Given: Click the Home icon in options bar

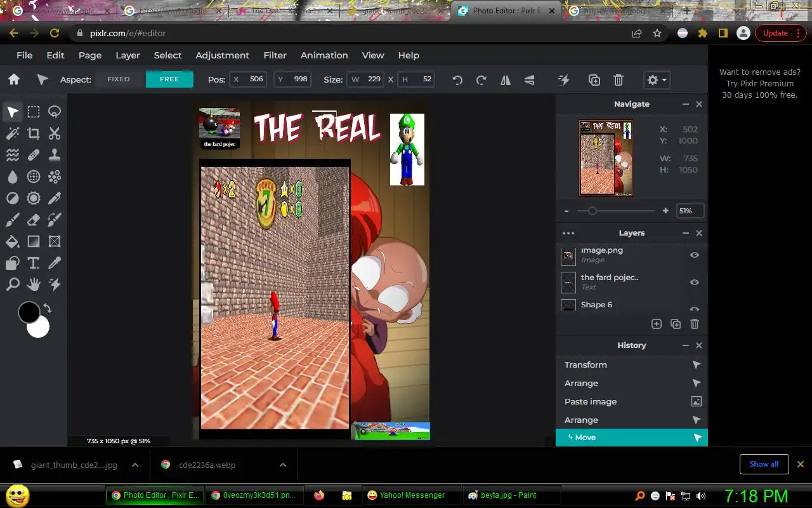Looking at the screenshot, I should 14,79.
